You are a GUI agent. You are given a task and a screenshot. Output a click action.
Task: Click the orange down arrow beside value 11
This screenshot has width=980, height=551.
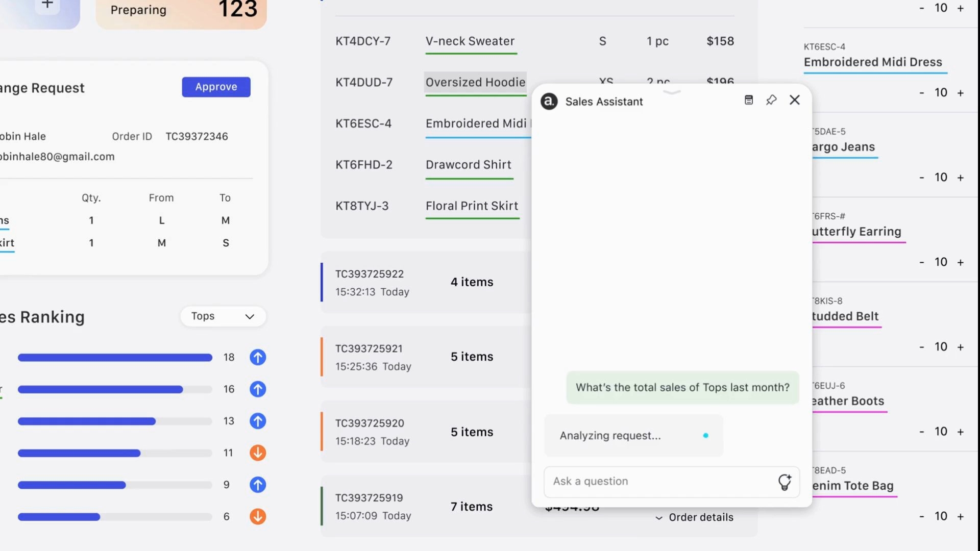[258, 453]
